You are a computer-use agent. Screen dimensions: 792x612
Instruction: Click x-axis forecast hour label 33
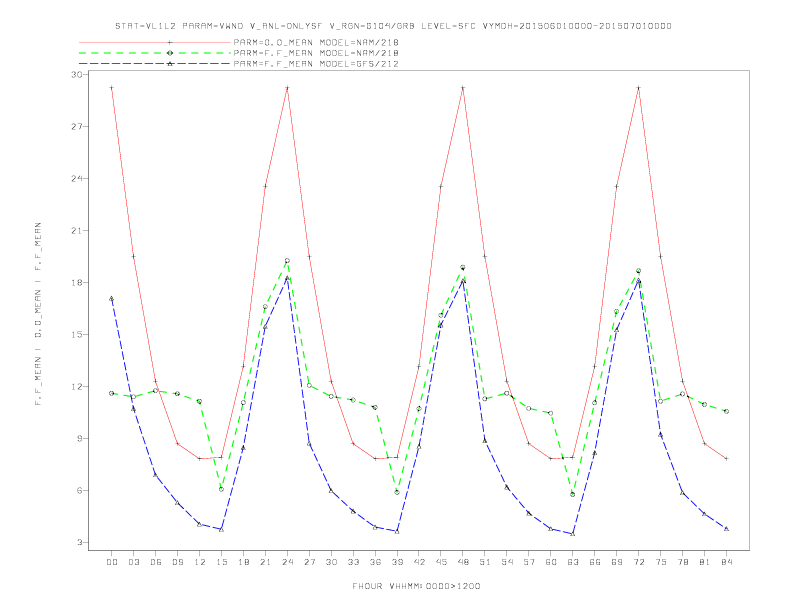coord(353,562)
